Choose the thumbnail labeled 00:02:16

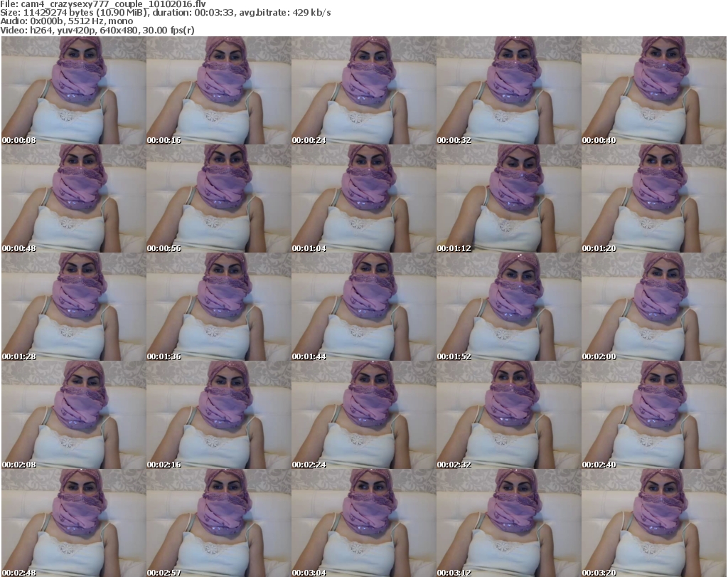[219, 415]
